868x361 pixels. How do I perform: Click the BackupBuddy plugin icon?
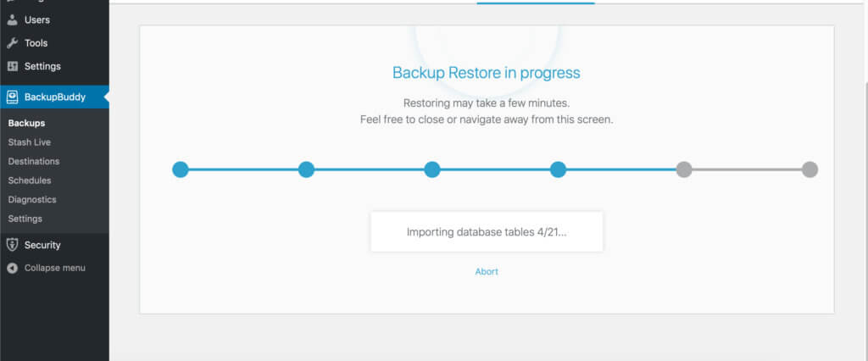(12, 97)
